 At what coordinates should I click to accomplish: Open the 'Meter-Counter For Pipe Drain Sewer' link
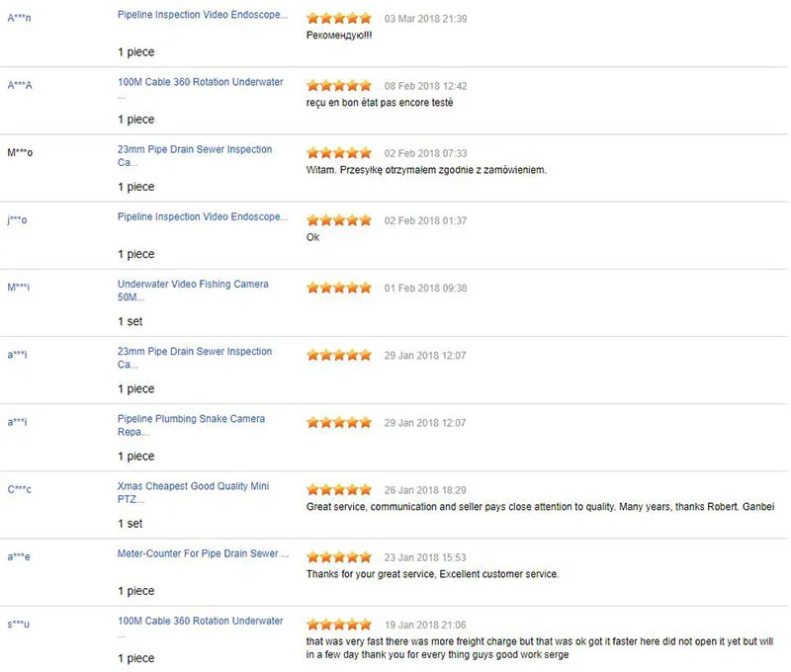click(204, 553)
